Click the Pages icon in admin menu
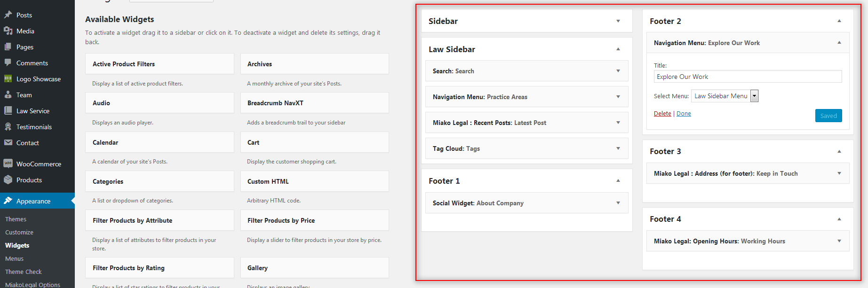Image resolution: width=868 pixels, height=288 pixels. 8,47
